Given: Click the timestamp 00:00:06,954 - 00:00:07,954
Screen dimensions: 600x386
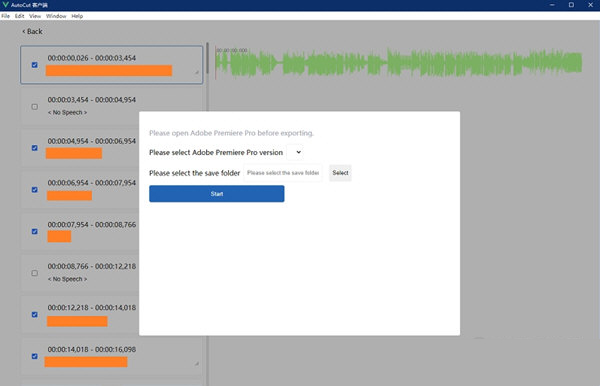Looking at the screenshot, I should point(92,183).
